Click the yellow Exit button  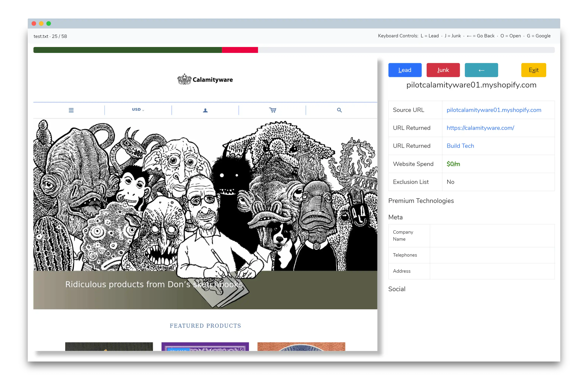[533, 70]
